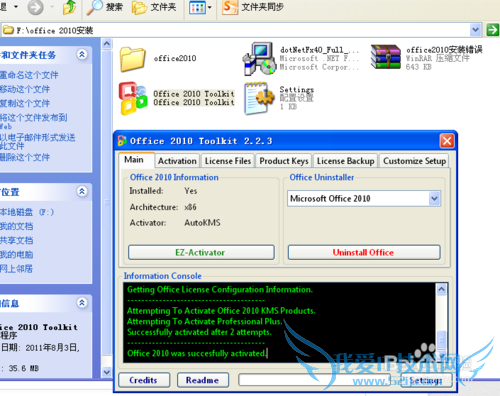Click email this file (以电子邮件形式发送) link
The image size is (500, 396).
click(37, 141)
